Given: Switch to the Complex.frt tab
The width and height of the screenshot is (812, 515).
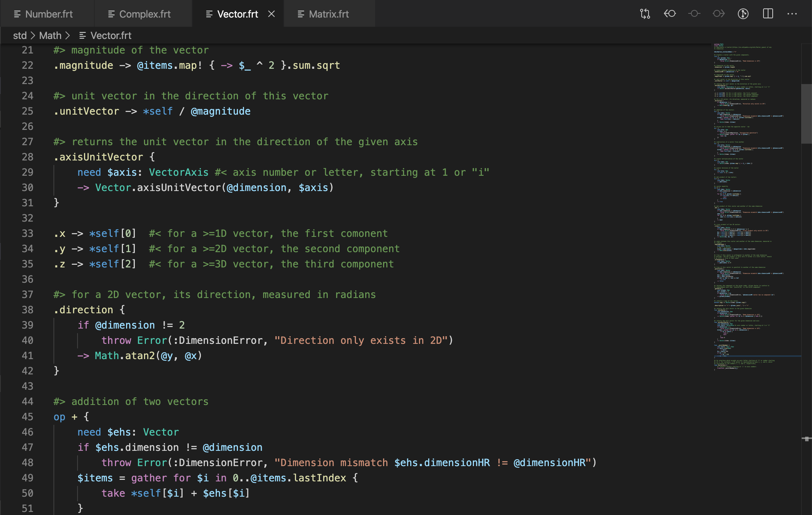Looking at the screenshot, I should pyautogui.click(x=145, y=14).
